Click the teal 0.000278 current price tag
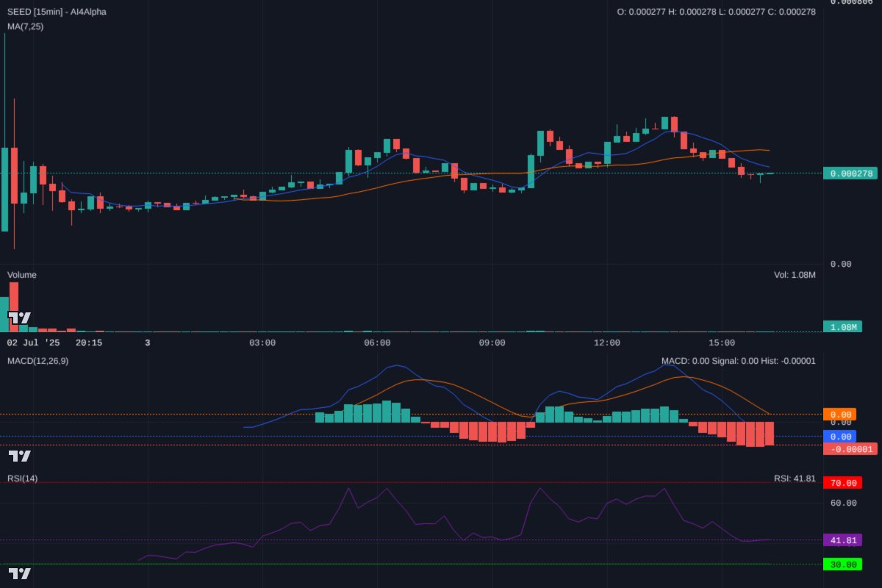Image resolution: width=882 pixels, height=588 pixels. [x=850, y=174]
